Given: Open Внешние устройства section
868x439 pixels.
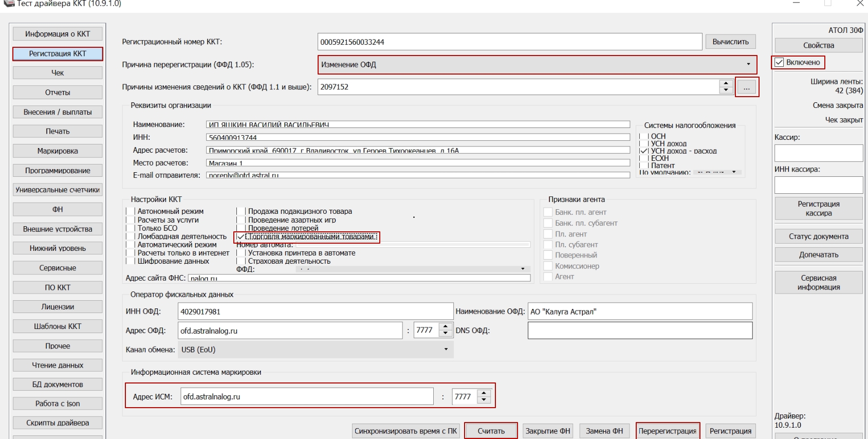Looking at the screenshot, I should click(x=58, y=229).
